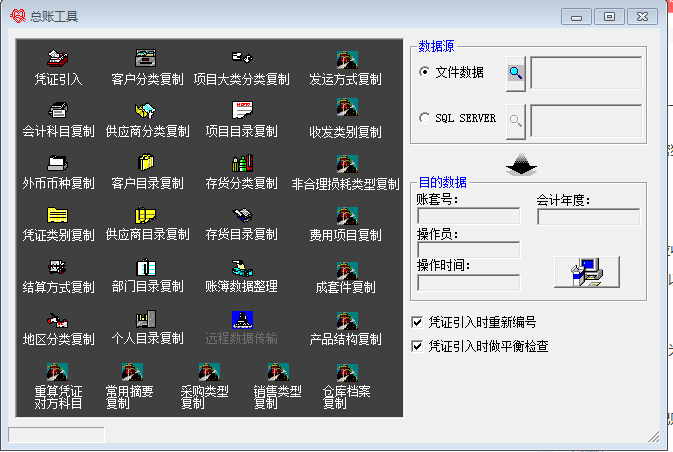Select the 存货分类复制 icon

tap(242, 163)
